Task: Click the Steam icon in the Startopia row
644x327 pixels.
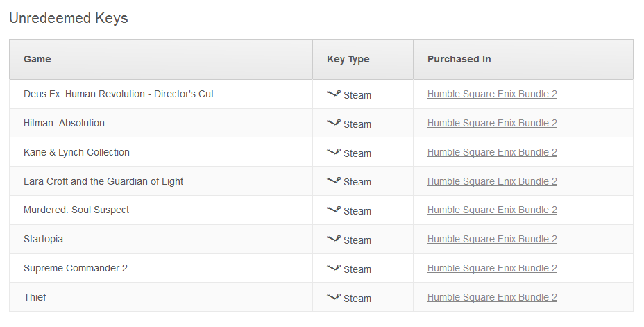Action: pos(334,239)
